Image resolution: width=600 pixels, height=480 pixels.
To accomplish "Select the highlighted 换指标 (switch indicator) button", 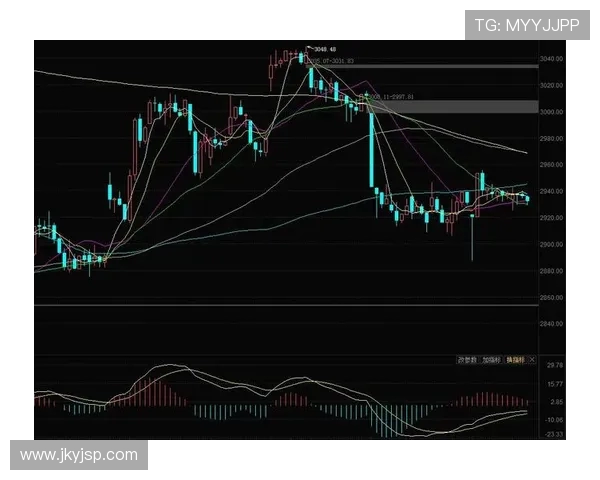I will click(515, 359).
